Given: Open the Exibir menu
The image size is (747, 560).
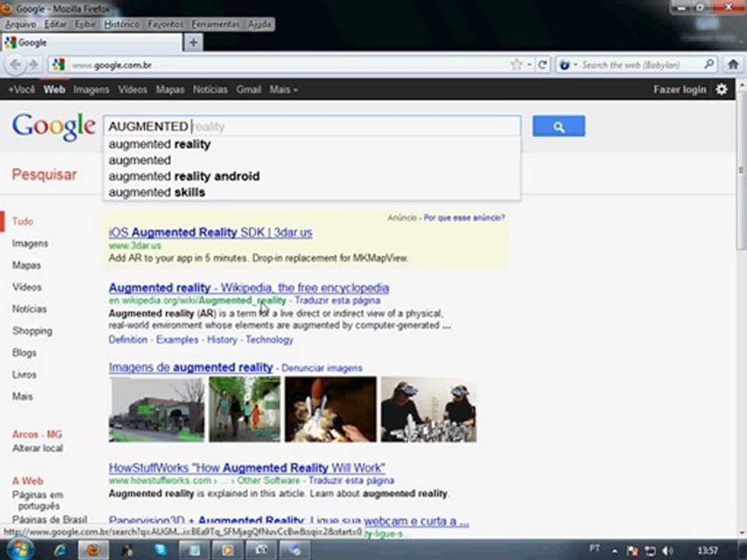Looking at the screenshot, I should click(86, 24).
